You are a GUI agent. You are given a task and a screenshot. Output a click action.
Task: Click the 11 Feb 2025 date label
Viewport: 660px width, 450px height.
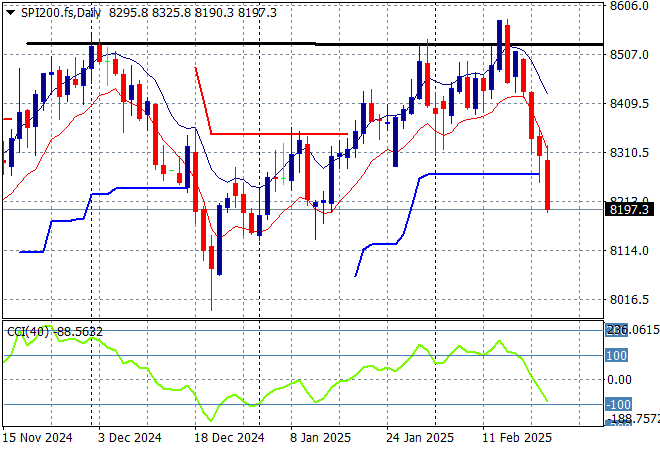[517, 438]
